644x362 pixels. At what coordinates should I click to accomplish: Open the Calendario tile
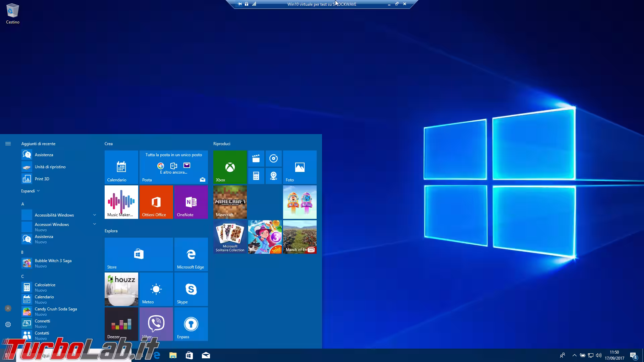click(121, 167)
